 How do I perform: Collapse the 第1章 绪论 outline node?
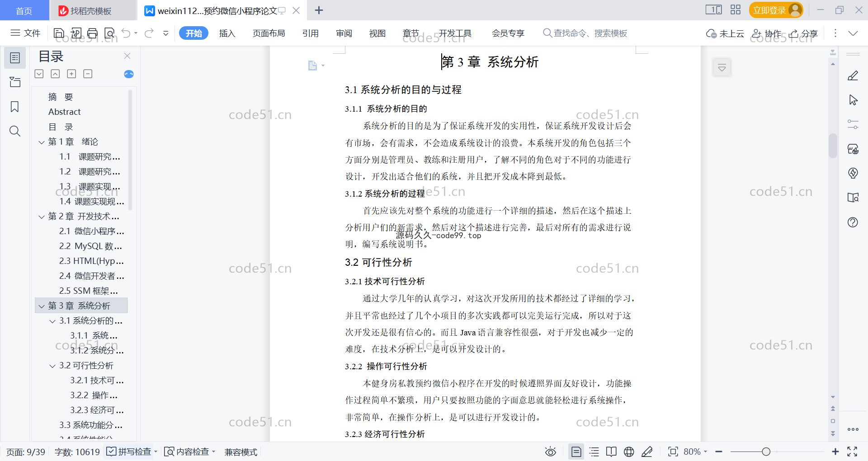pos(42,142)
